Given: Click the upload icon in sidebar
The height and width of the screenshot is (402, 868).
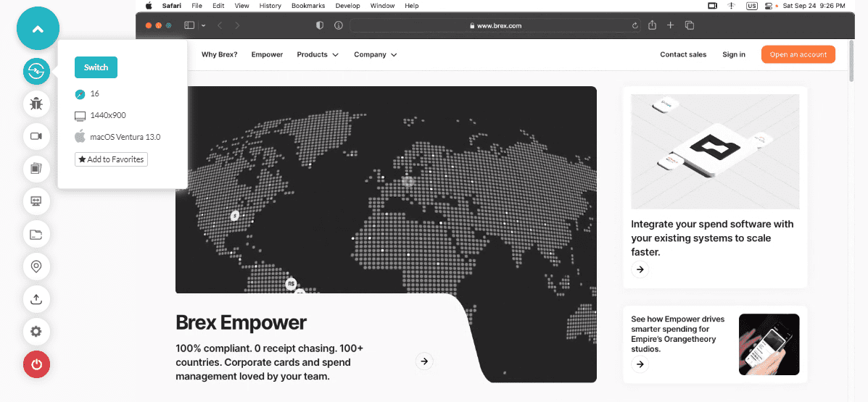Looking at the screenshot, I should click(x=36, y=299).
